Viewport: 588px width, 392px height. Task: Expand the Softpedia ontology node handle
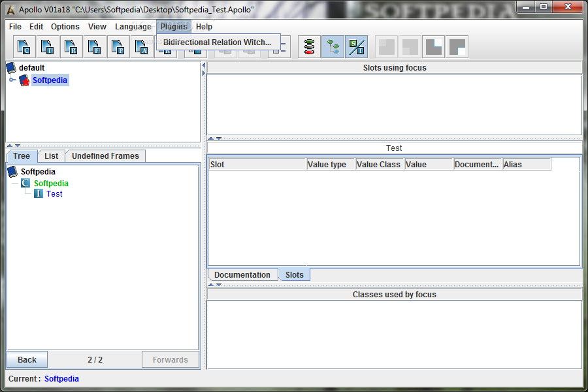(12, 80)
